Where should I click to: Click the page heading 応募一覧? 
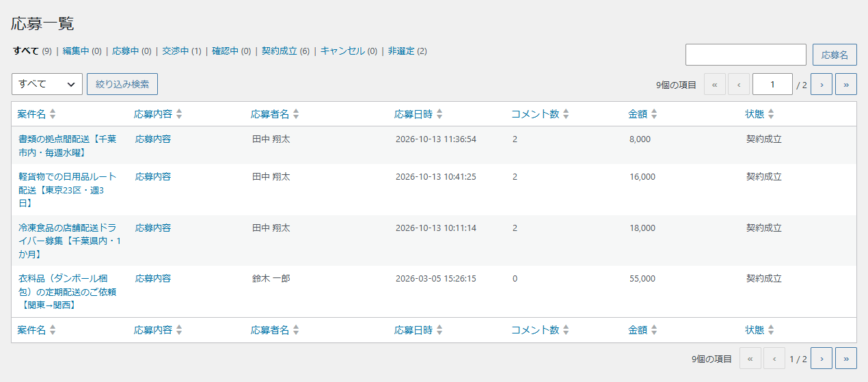(42, 23)
